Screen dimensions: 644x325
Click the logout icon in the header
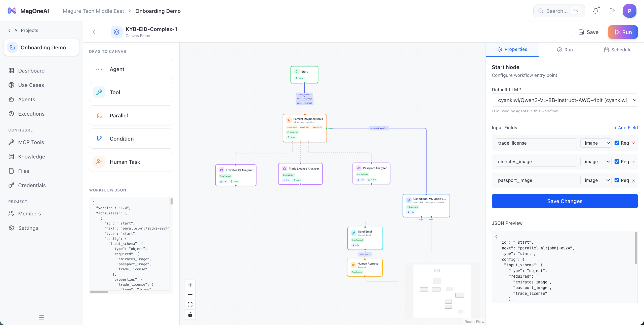point(613,11)
